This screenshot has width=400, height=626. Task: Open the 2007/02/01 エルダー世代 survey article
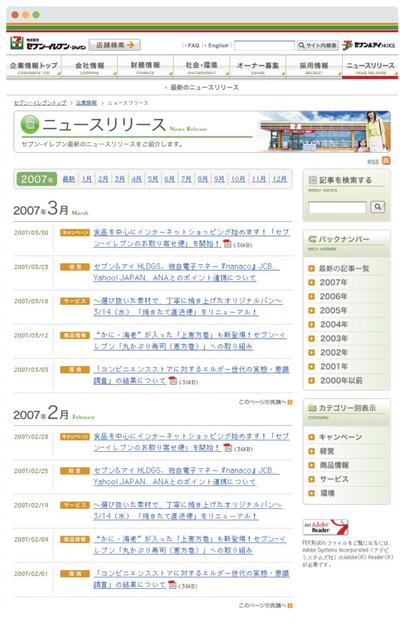[192, 579]
